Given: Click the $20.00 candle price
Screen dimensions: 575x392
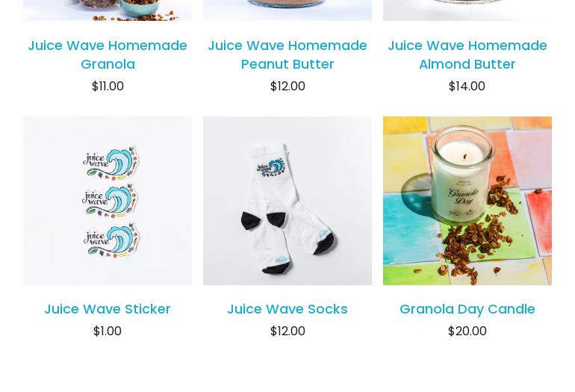Looking at the screenshot, I should pos(467,331).
